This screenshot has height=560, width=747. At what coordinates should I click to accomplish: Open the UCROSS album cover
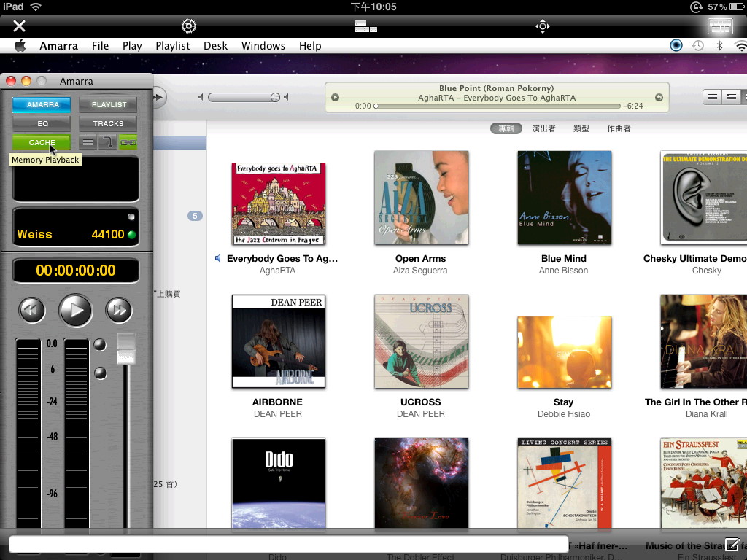coord(422,341)
